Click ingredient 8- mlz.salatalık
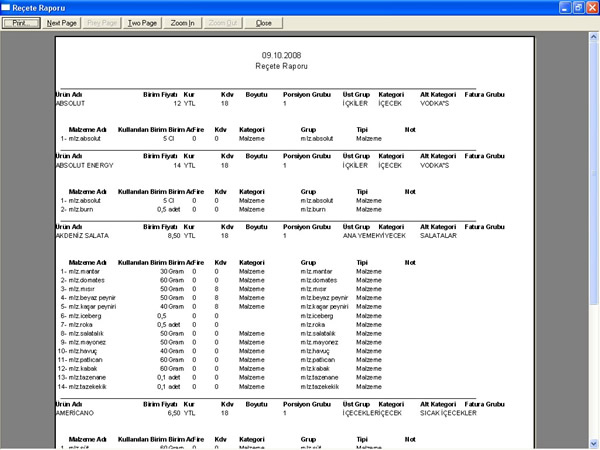 (x=82, y=334)
